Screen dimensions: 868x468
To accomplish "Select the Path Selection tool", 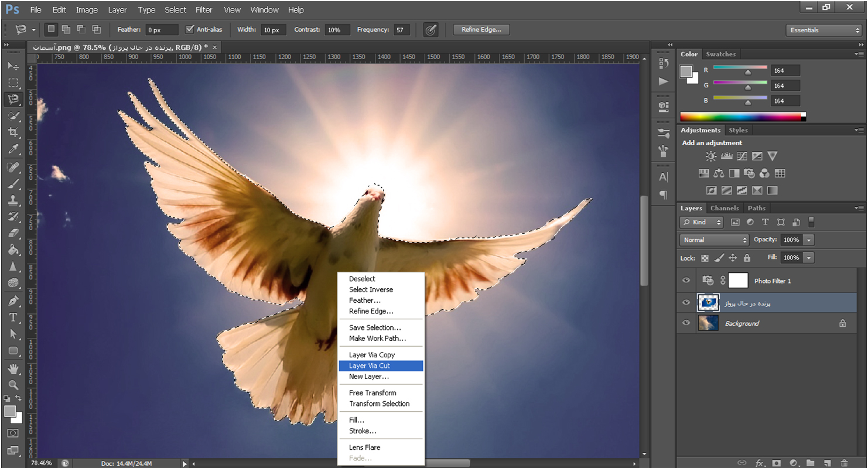I will (x=13, y=334).
